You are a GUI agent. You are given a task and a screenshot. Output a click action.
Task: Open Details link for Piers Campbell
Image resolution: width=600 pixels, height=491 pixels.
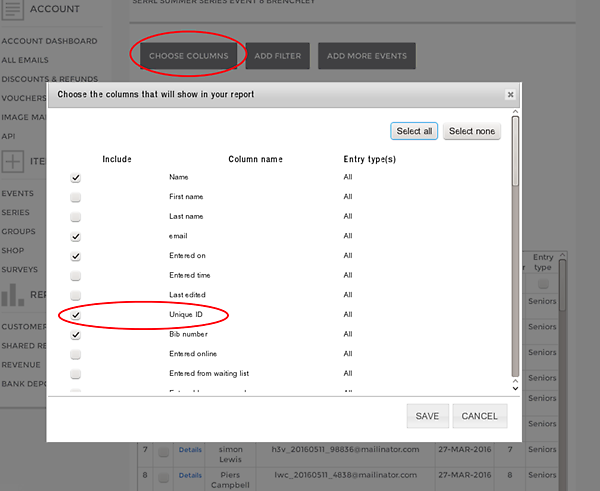tap(190, 475)
